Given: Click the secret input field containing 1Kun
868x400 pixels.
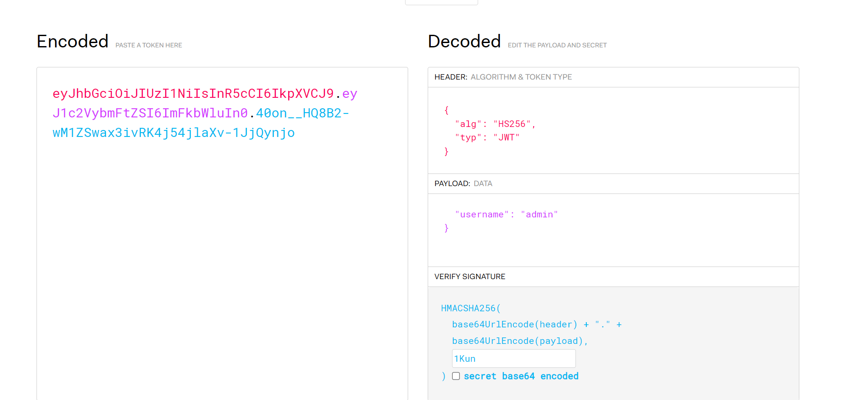Looking at the screenshot, I should pyautogui.click(x=514, y=359).
